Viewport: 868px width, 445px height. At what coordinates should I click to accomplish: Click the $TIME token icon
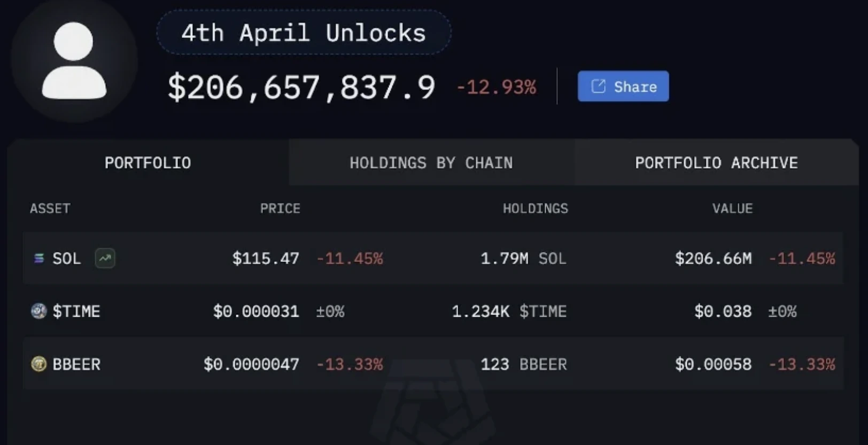[x=38, y=311]
